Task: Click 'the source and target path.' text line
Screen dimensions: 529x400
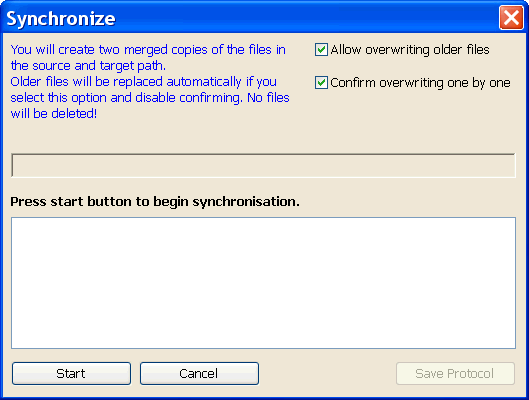Action: 88,66
